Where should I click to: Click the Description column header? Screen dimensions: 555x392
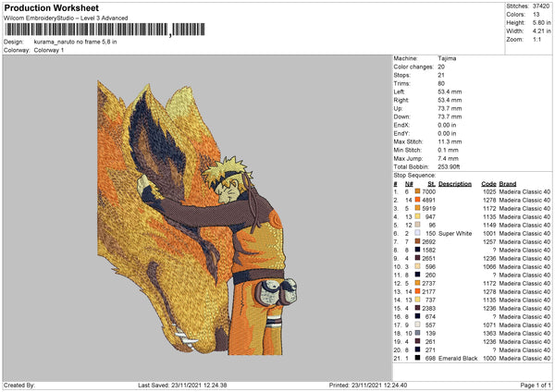(x=455, y=184)
